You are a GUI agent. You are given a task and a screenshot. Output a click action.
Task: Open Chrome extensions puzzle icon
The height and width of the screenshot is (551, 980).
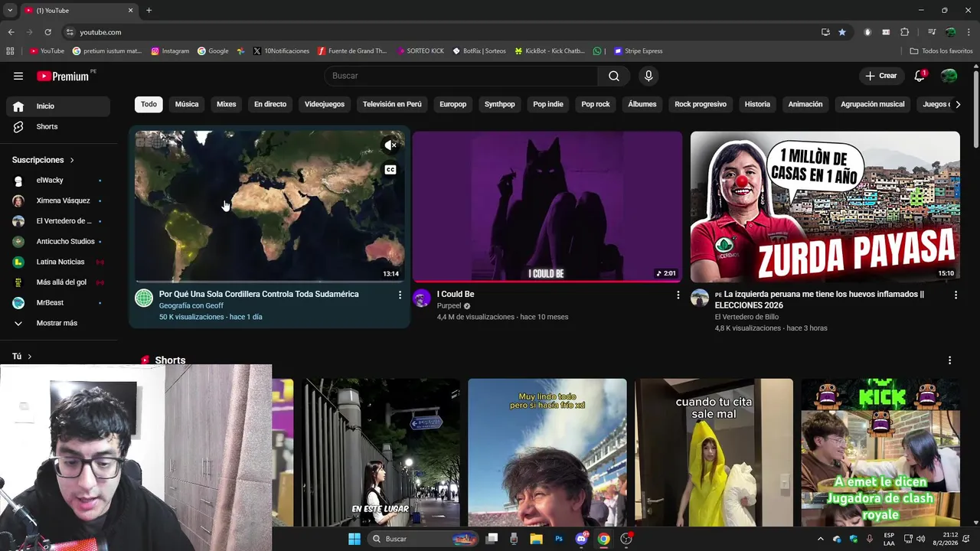coord(905,32)
